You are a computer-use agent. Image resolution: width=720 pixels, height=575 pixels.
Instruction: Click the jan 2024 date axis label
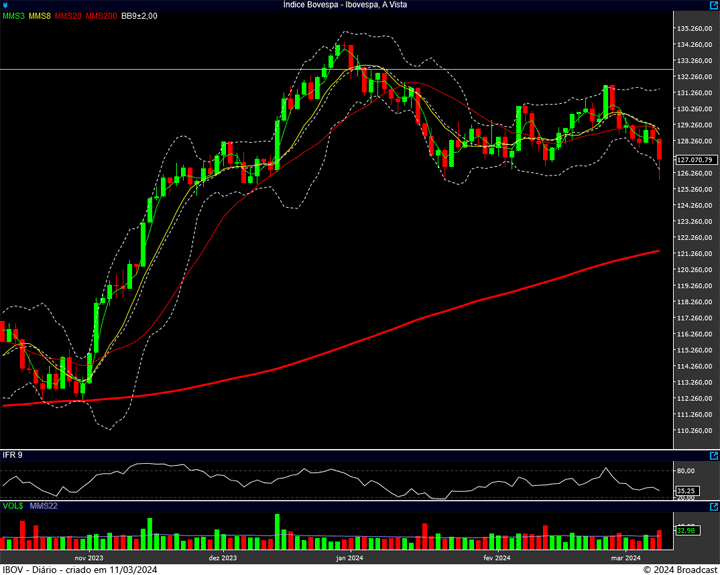pyautogui.click(x=349, y=558)
